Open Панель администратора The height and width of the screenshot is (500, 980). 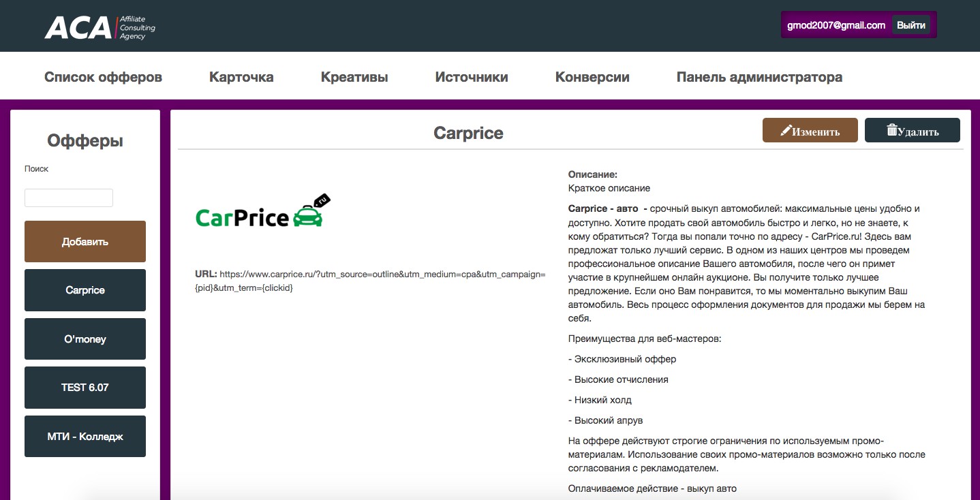pos(759,77)
